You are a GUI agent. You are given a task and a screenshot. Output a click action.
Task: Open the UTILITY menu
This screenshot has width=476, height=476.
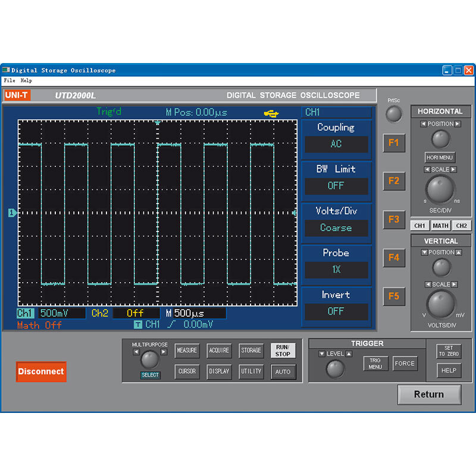pos(251,371)
